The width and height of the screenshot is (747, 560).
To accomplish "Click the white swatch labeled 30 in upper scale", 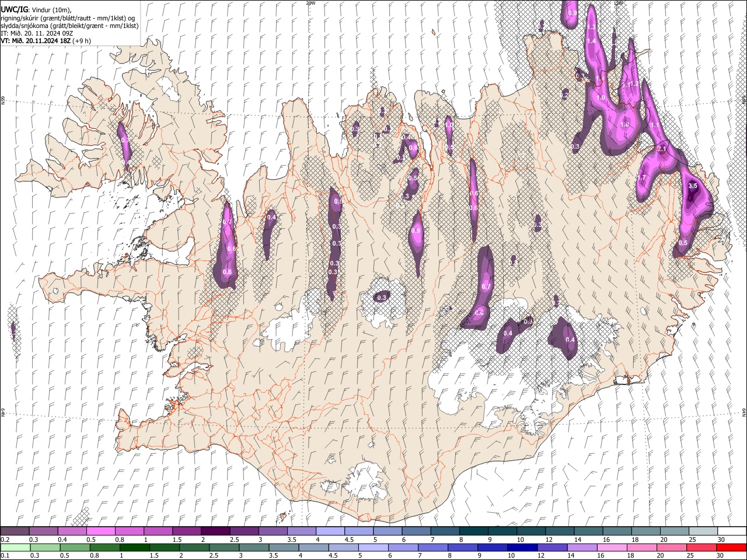I will [x=731, y=531].
